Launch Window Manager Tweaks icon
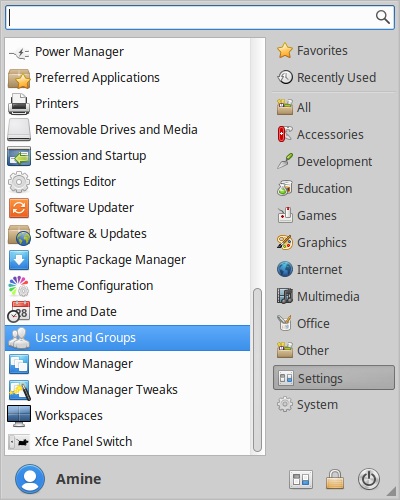Image resolution: width=400 pixels, height=500 pixels. (19, 390)
